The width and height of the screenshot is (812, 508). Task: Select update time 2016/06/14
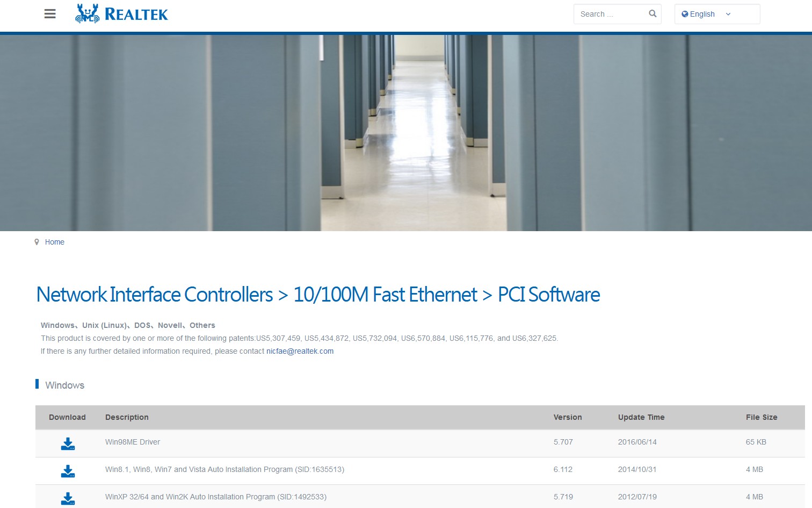pyautogui.click(x=637, y=442)
